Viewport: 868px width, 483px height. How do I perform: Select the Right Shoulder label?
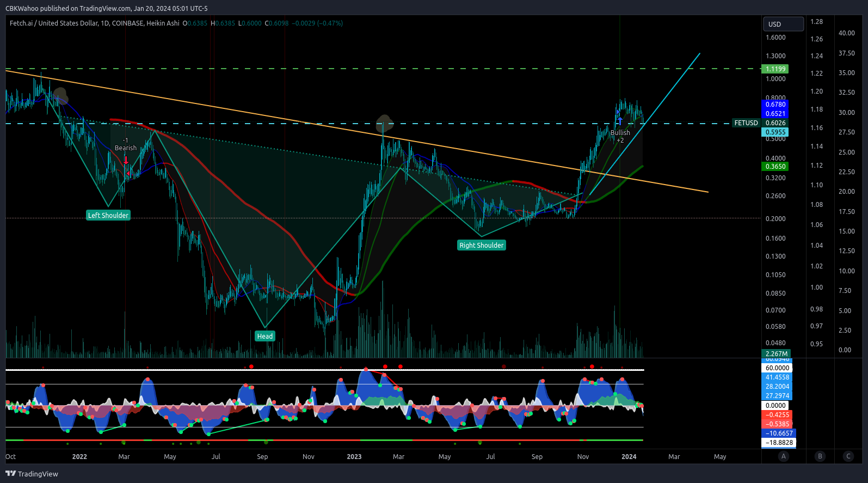point(482,245)
